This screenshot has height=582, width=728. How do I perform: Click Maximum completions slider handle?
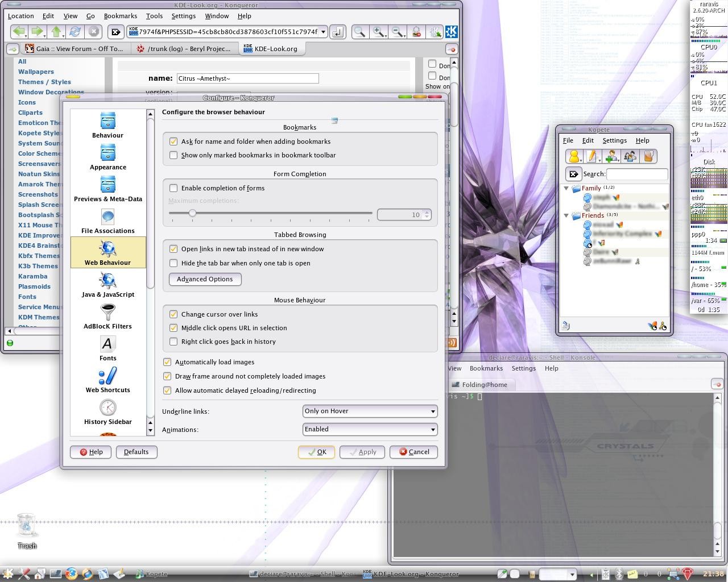click(x=192, y=213)
